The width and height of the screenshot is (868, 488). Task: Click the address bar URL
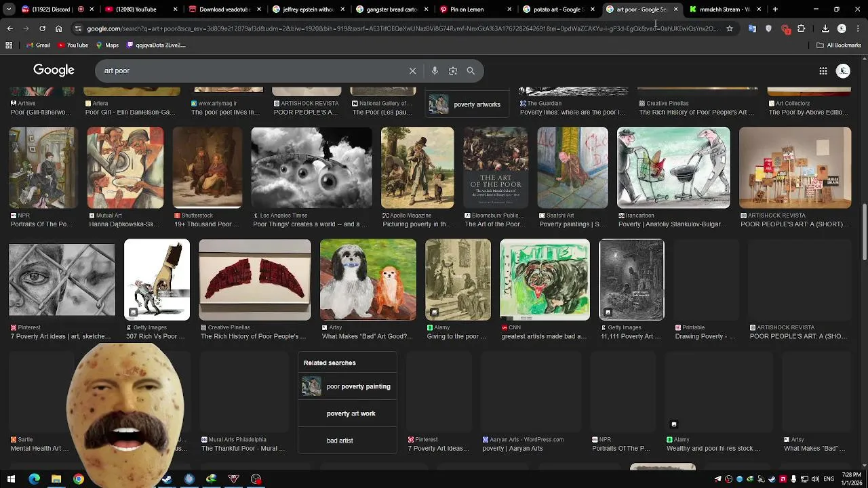point(401,28)
